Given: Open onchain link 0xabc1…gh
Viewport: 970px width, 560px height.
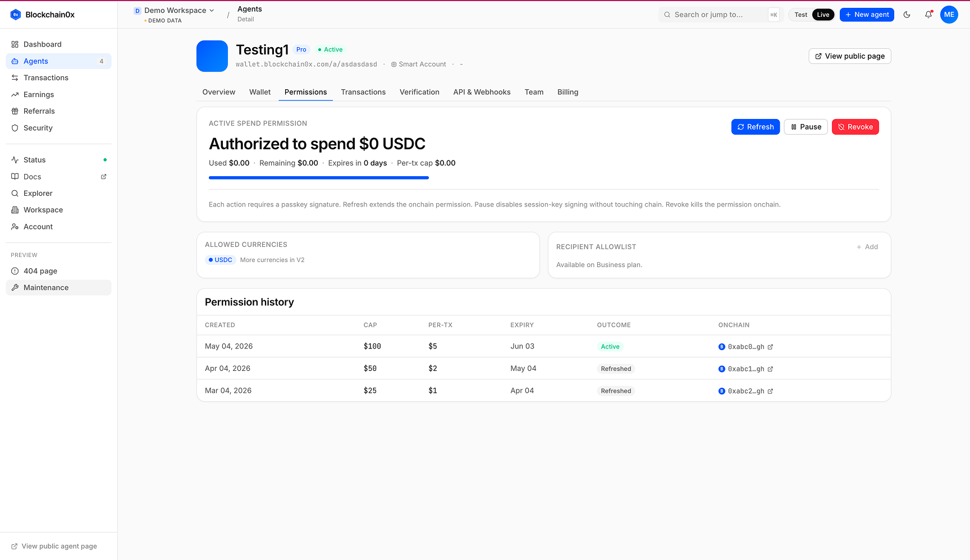Looking at the screenshot, I should (x=746, y=369).
